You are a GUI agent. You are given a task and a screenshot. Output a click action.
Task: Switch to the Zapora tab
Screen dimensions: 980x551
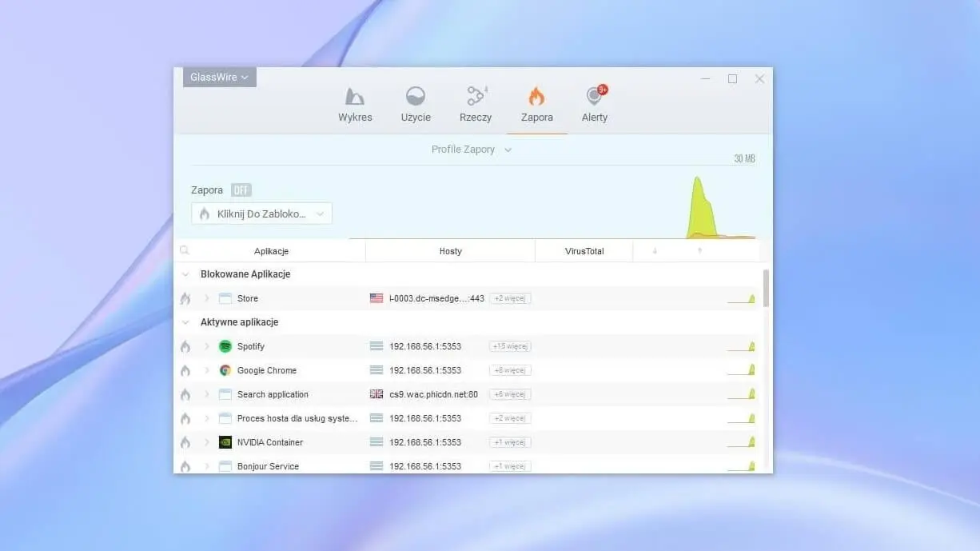pyautogui.click(x=536, y=105)
